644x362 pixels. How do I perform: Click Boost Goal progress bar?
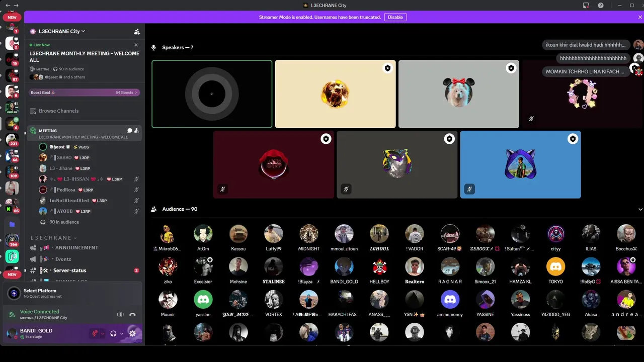point(84,93)
